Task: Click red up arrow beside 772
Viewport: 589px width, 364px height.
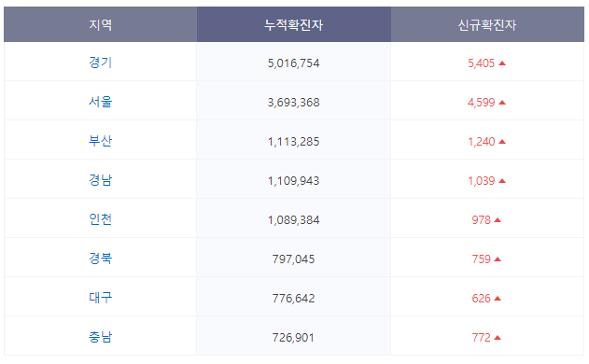Action: [x=498, y=338]
